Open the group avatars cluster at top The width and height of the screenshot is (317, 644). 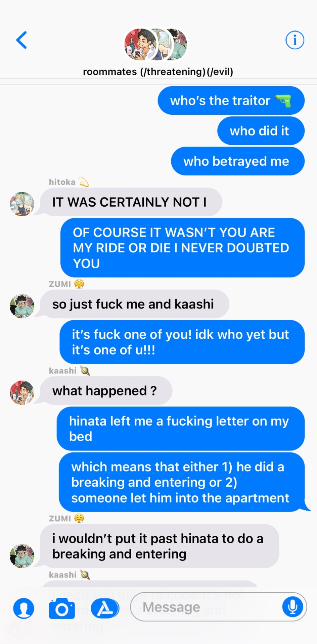156,45
